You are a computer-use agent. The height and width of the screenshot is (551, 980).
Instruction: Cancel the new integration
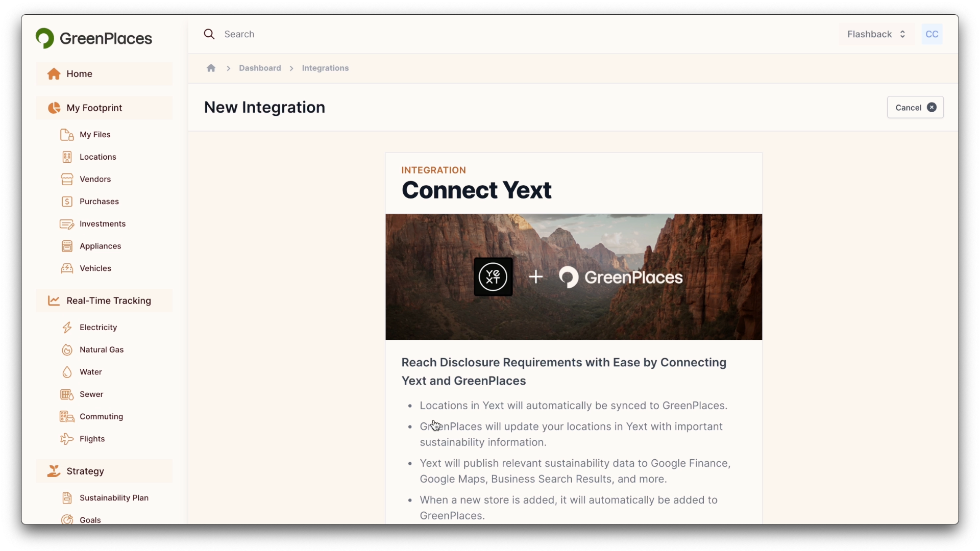915,108
